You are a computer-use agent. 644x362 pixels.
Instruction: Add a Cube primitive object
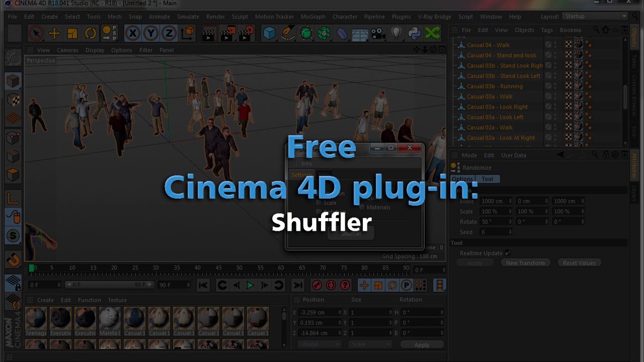pos(270,33)
